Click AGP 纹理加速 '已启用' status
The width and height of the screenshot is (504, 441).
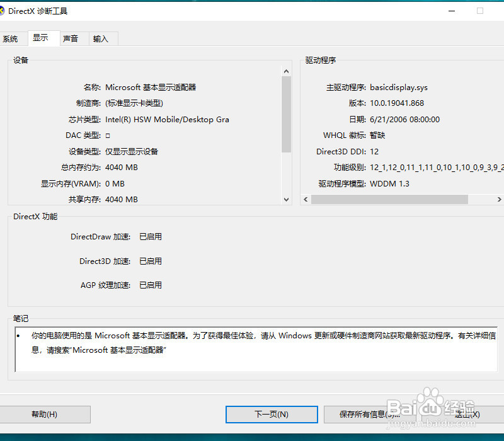151,285
